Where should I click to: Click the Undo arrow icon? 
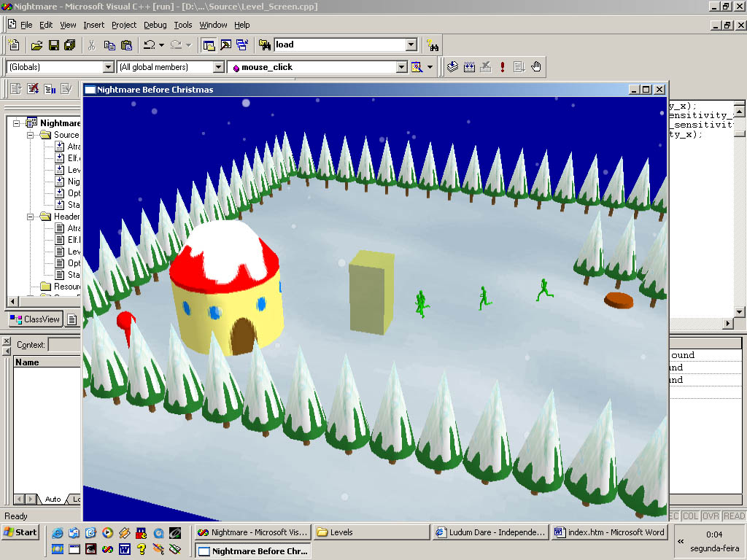pyautogui.click(x=149, y=45)
